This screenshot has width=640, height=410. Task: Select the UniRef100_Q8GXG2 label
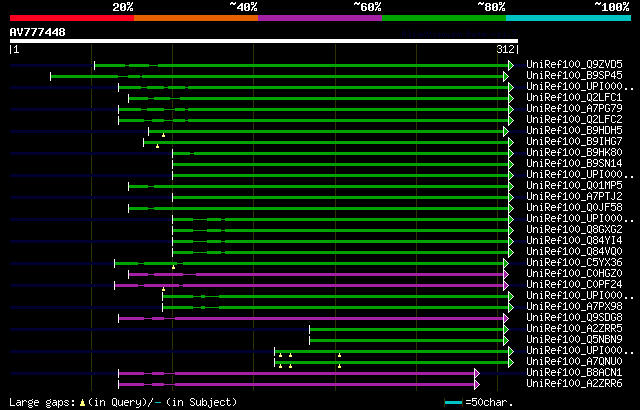(574, 230)
